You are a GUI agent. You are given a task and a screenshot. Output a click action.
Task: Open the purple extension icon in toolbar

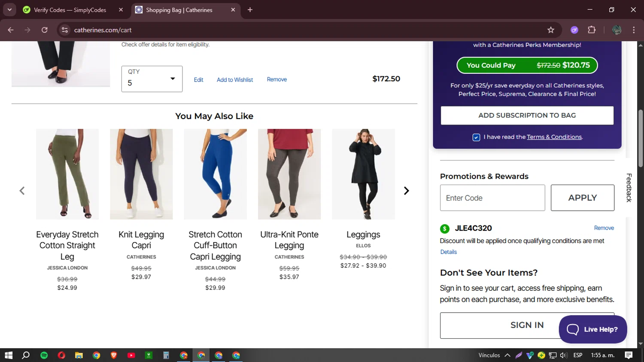[x=574, y=30]
